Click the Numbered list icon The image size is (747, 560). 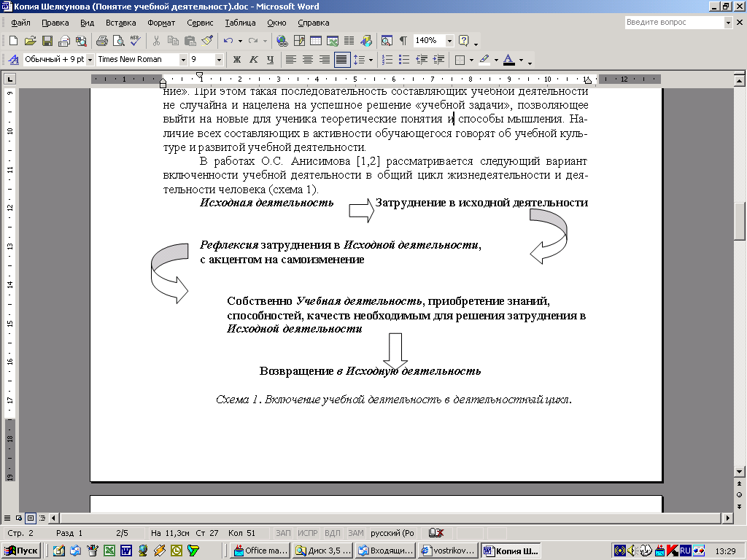click(x=387, y=60)
